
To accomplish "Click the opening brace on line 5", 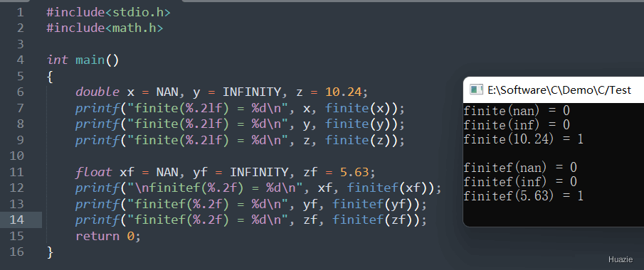I will [x=50, y=76].
